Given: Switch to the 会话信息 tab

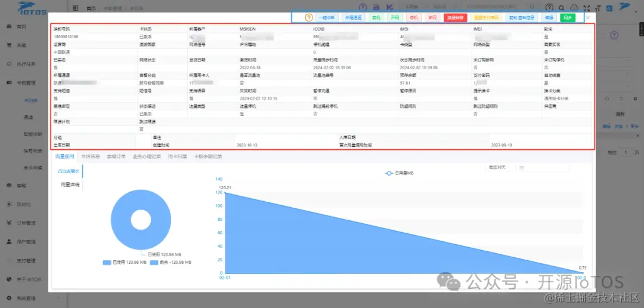Looking at the screenshot, I should (x=91, y=156).
